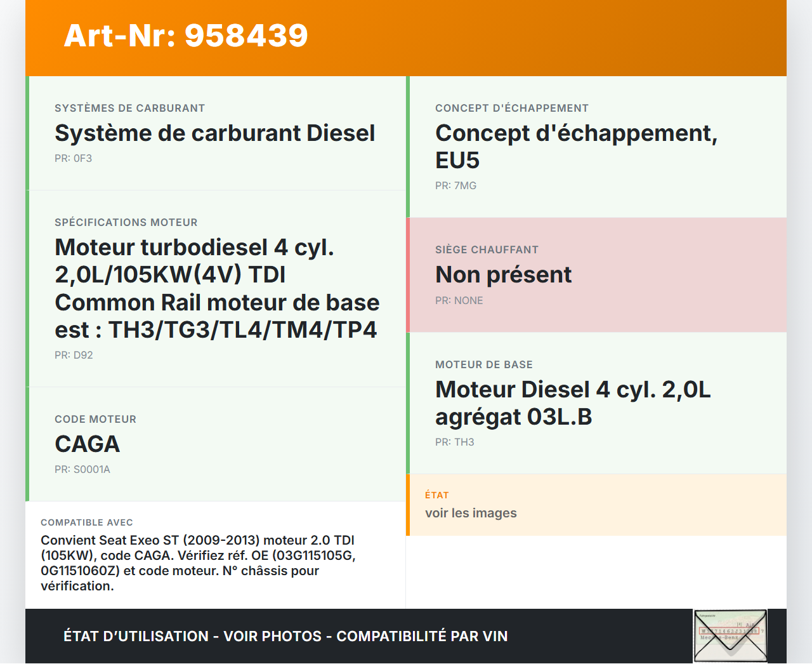Image resolution: width=812 pixels, height=664 pixels.
Task: Click the footer 'État d'utilisation' banner text
Action: click(x=285, y=636)
